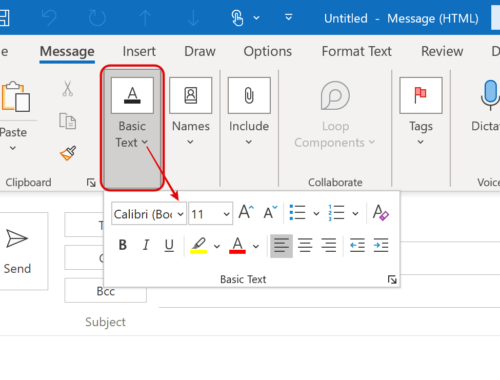The image size is (500, 380).
Task: Click Increase Font Size icon
Action: 246,212
